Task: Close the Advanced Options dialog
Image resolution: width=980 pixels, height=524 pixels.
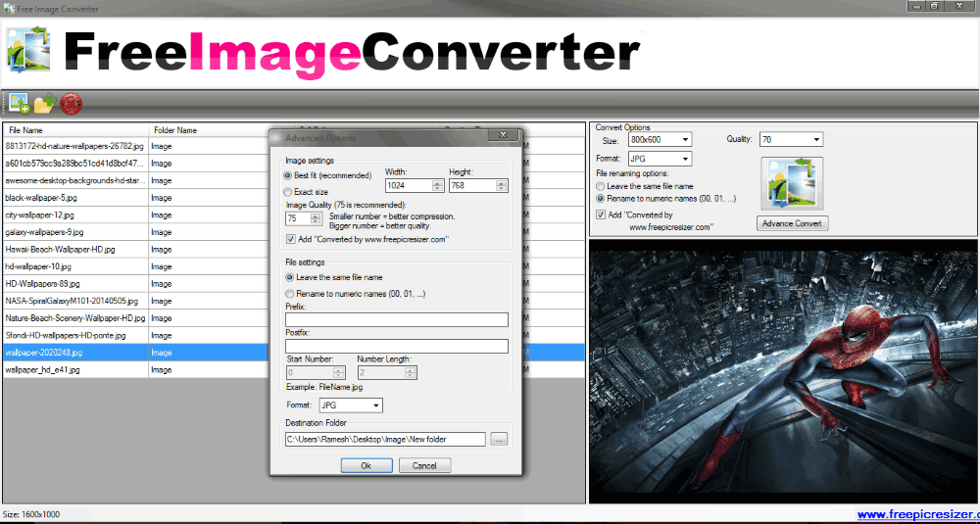Action: (503, 135)
